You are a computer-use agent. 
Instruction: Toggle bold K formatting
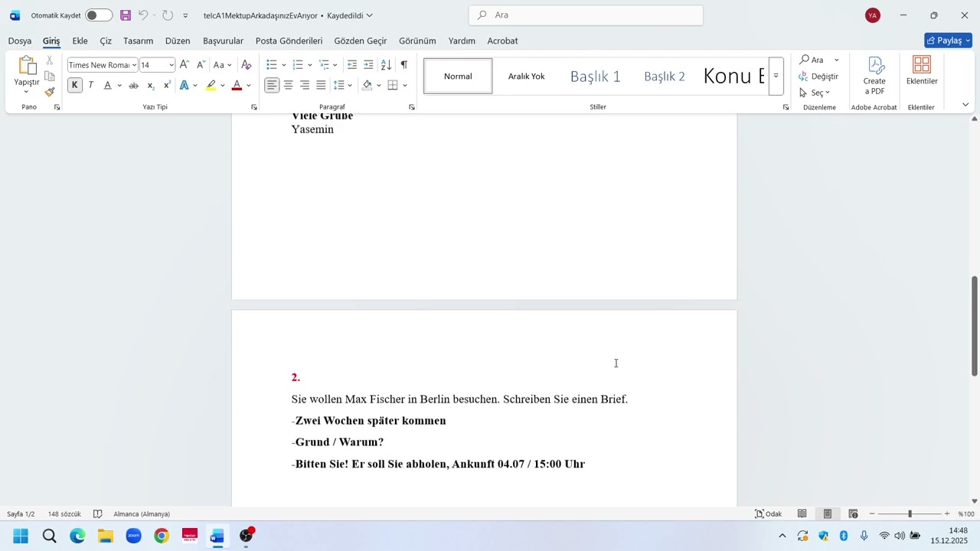[74, 86]
